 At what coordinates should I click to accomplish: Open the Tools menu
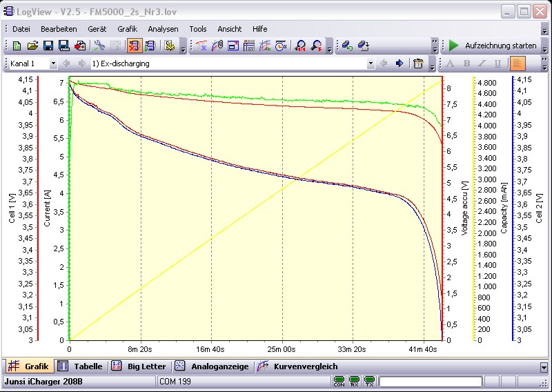pos(198,29)
